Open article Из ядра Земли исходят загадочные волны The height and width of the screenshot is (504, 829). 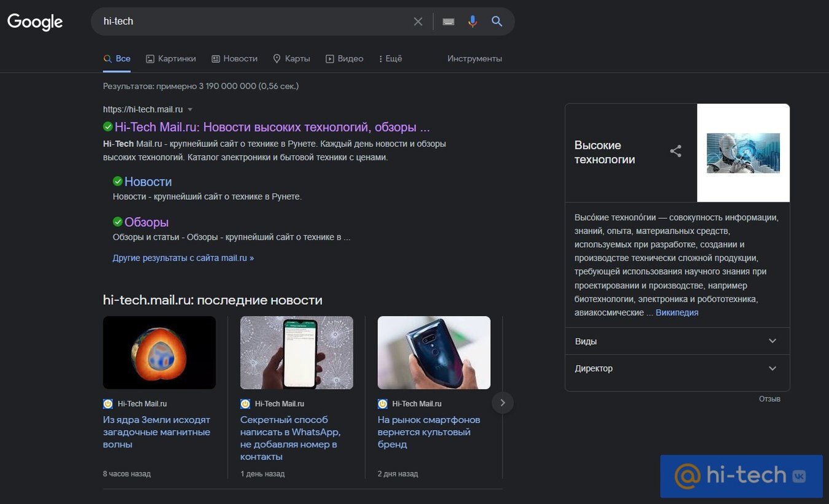[x=157, y=432]
